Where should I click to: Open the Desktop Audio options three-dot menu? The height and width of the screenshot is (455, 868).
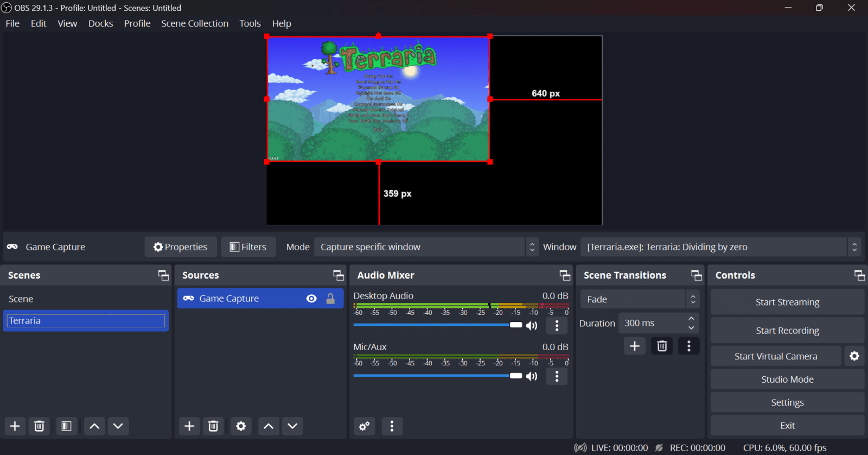[557, 325]
